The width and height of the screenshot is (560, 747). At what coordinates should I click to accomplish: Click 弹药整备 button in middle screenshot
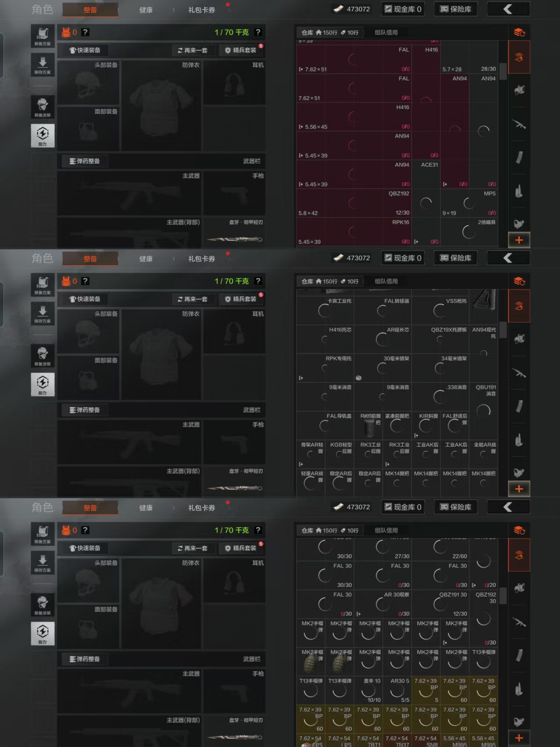[x=85, y=410]
